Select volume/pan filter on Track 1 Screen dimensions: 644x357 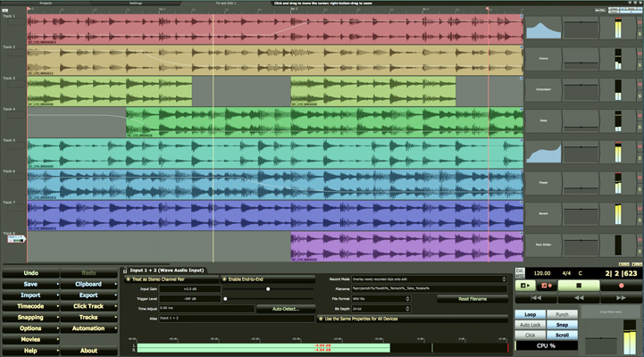(x=581, y=28)
